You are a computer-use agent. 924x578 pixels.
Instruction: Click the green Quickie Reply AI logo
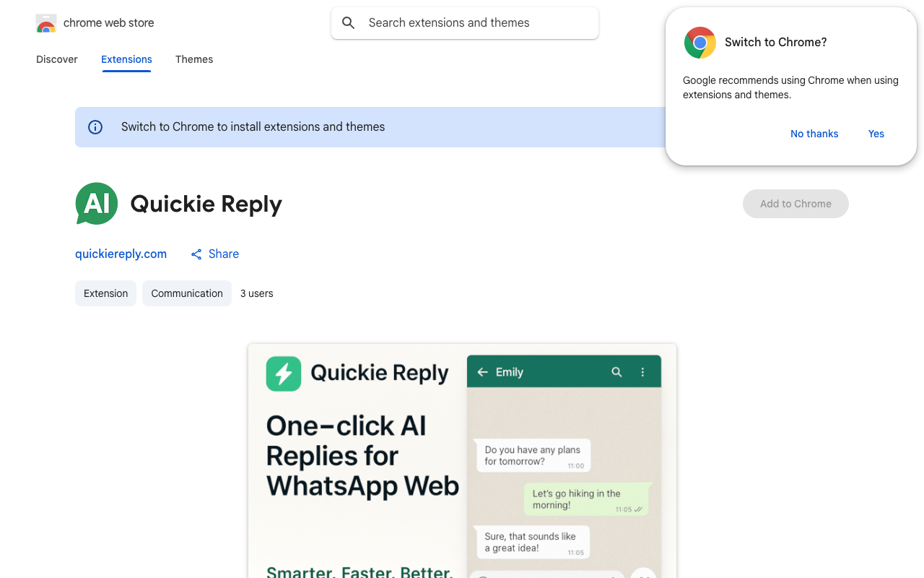point(96,203)
